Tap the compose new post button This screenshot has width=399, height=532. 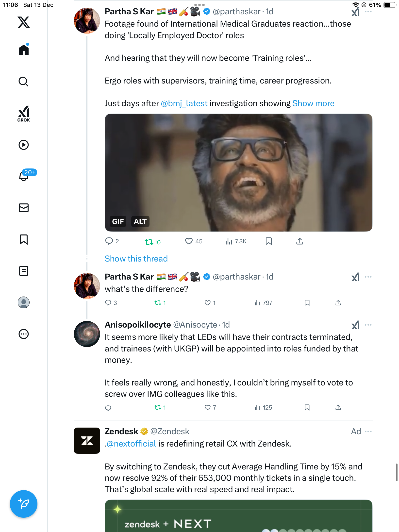24,504
